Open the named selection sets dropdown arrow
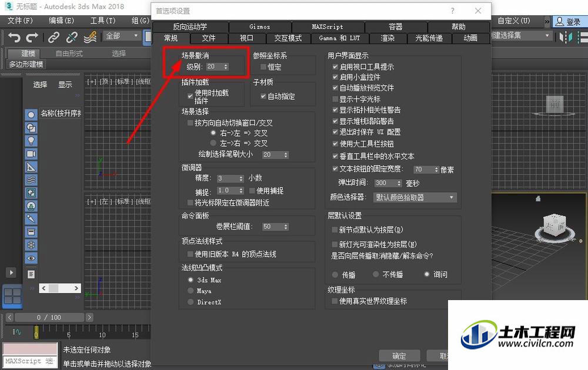 coord(547,36)
